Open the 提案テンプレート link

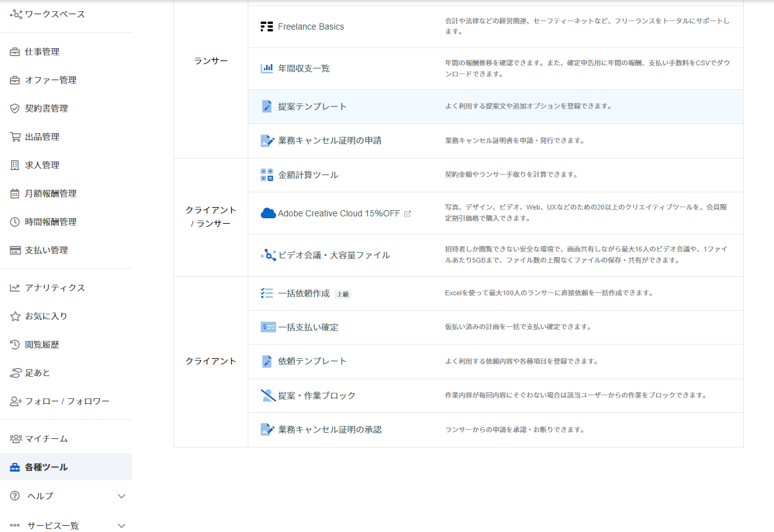tap(312, 107)
